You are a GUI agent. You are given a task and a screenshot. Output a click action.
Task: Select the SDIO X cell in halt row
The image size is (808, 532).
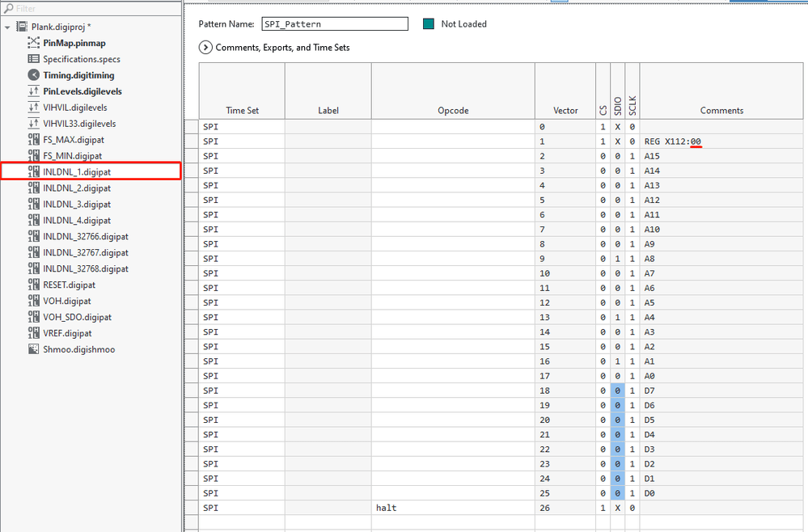pos(617,508)
